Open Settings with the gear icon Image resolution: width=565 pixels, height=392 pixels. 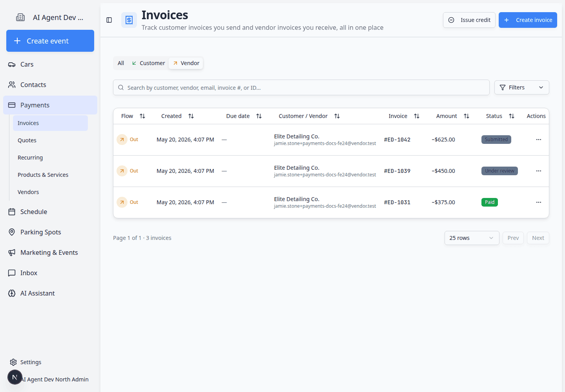[13, 362]
